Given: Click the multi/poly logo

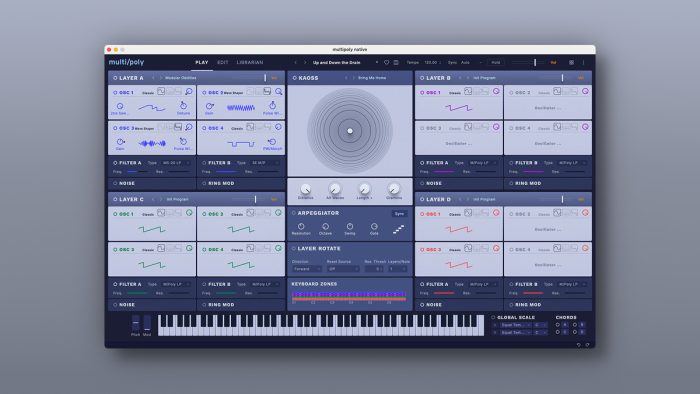Looking at the screenshot, I should 126,62.
